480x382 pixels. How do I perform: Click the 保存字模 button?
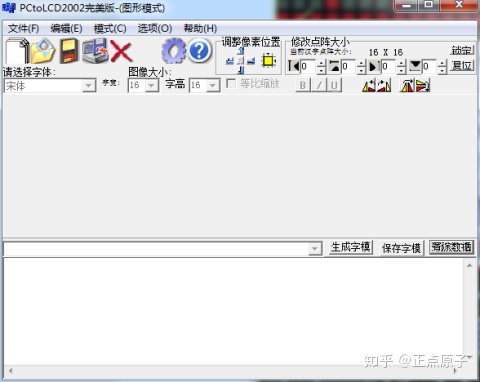click(402, 248)
